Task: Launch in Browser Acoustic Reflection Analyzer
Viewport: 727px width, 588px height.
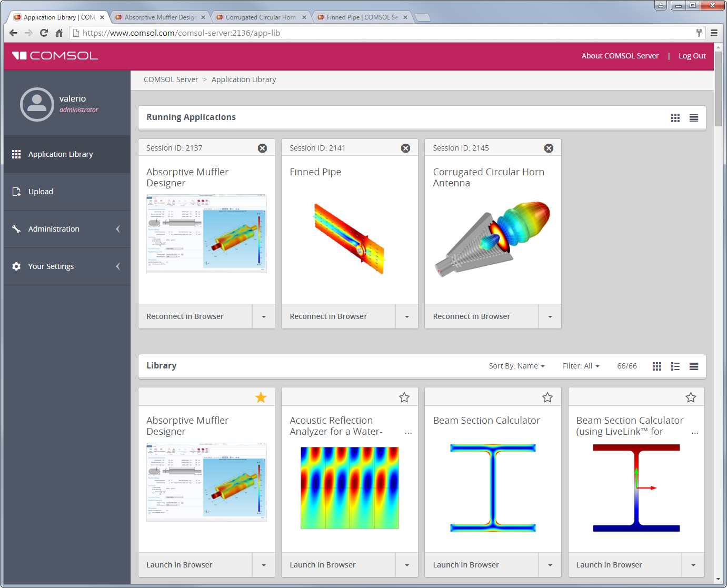Action: (338, 565)
